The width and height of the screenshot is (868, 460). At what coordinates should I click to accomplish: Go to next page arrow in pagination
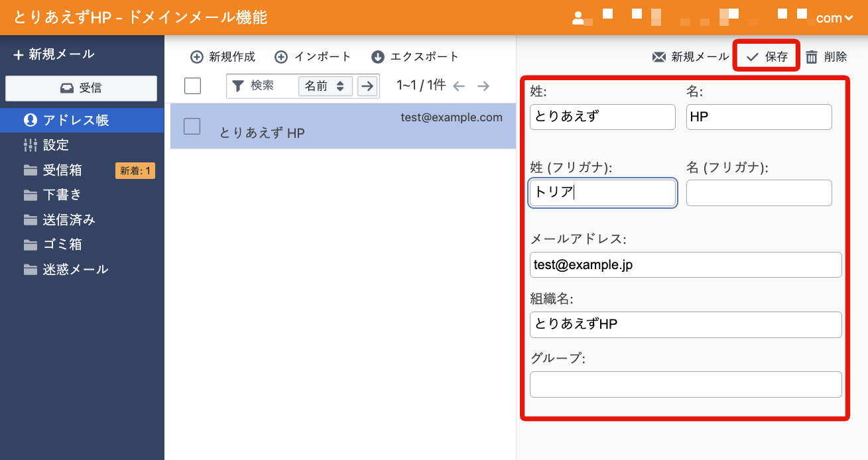483,86
